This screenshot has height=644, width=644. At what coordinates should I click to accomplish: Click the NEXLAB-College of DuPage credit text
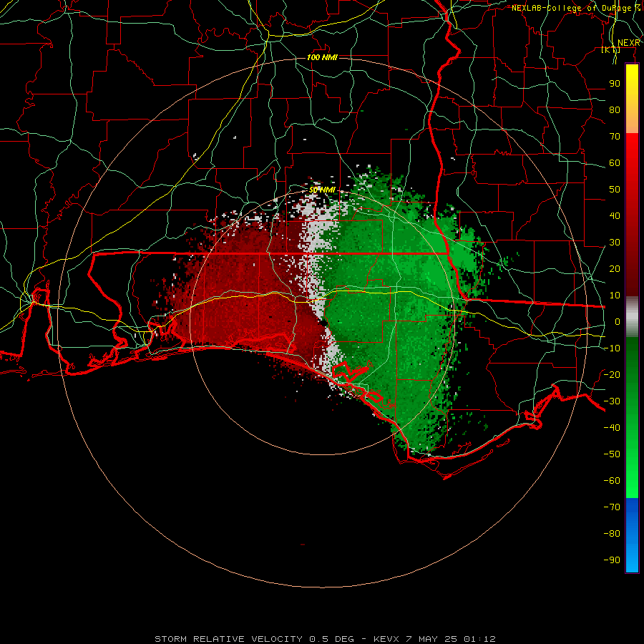pos(576,8)
